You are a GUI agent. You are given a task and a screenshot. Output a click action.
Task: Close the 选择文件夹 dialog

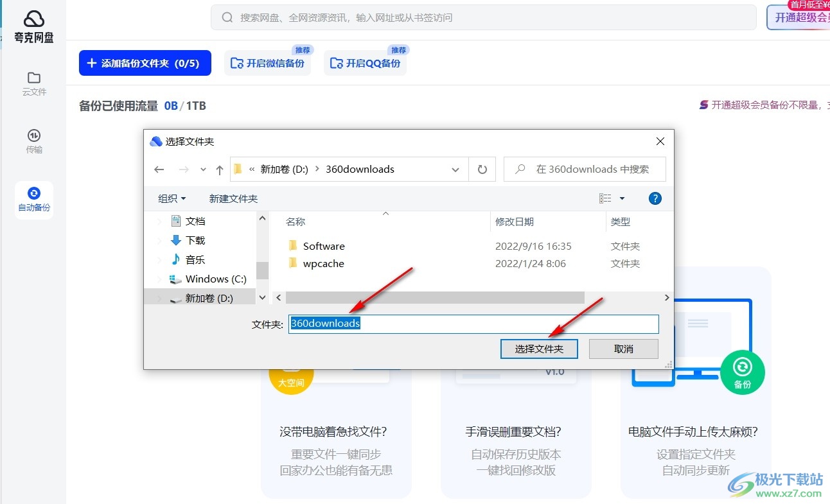660,141
